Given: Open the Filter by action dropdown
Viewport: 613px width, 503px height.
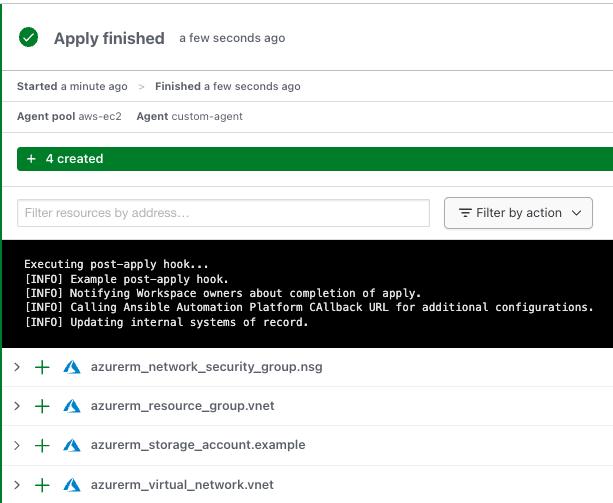Looking at the screenshot, I should click(x=518, y=213).
